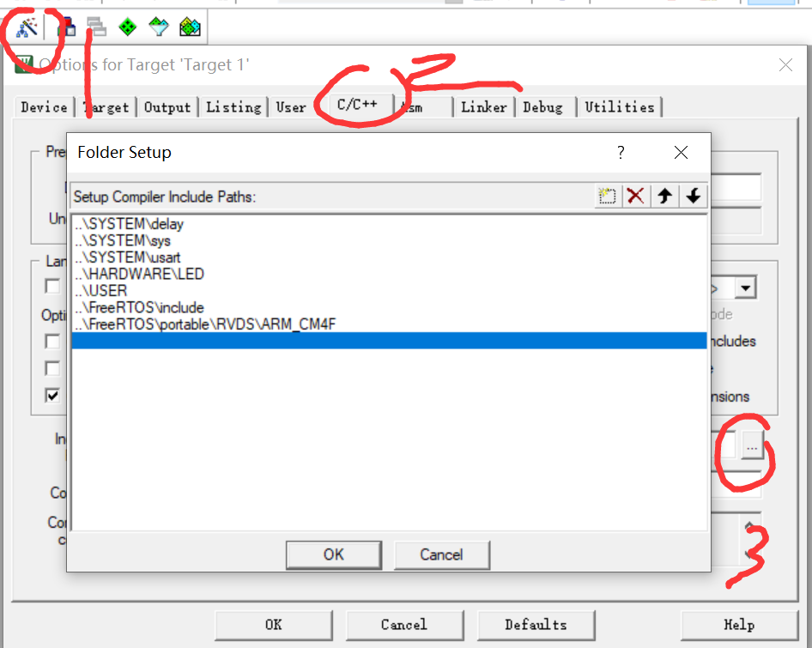Delete selected include path with red X icon

(x=635, y=197)
